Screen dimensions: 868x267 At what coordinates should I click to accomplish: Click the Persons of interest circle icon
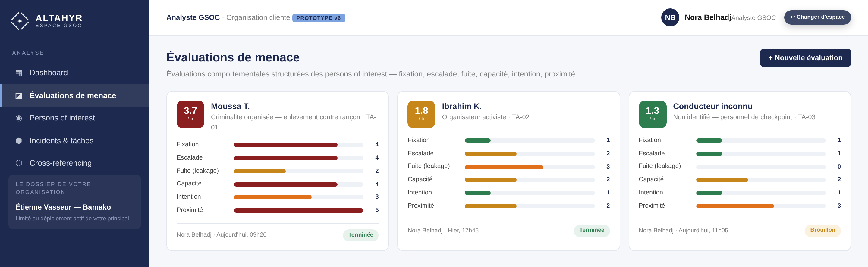tap(19, 118)
